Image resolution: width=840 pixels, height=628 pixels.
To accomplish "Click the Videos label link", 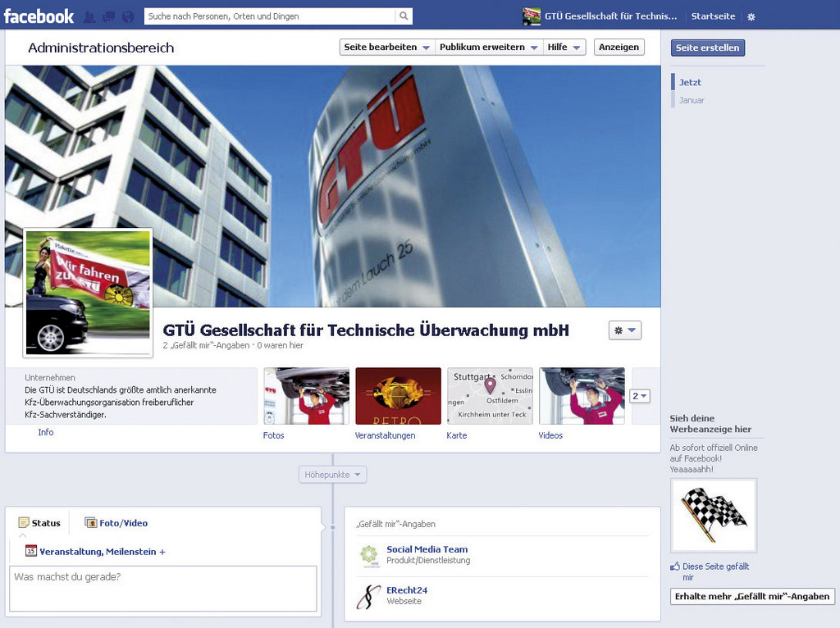I will coord(550,435).
